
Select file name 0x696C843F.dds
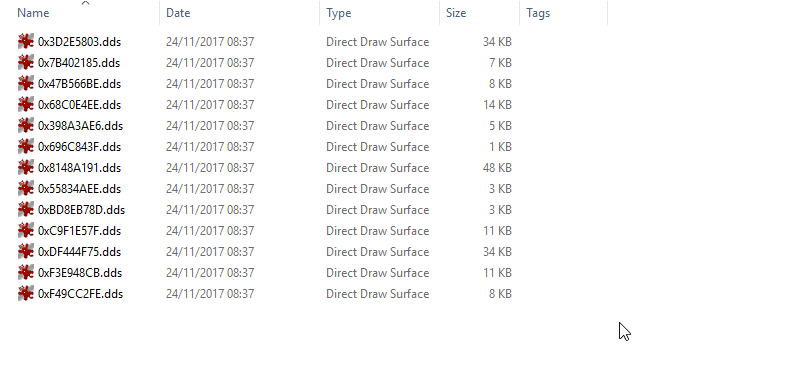tap(80, 147)
